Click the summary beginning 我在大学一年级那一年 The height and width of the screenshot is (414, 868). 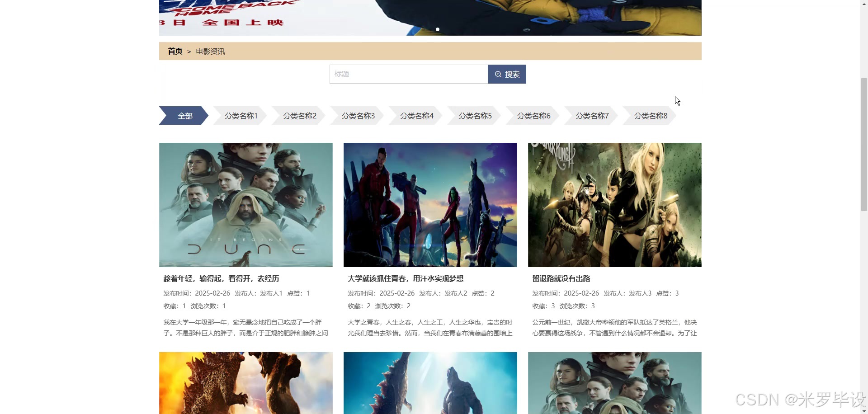246,328
